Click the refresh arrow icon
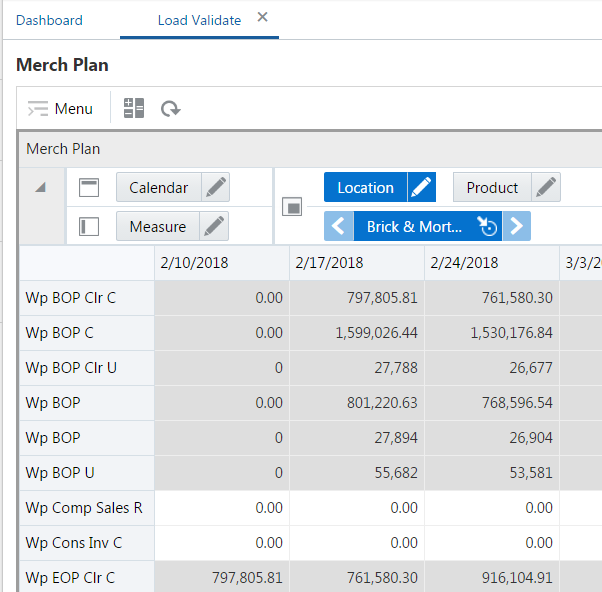 click(x=171, y=108)
